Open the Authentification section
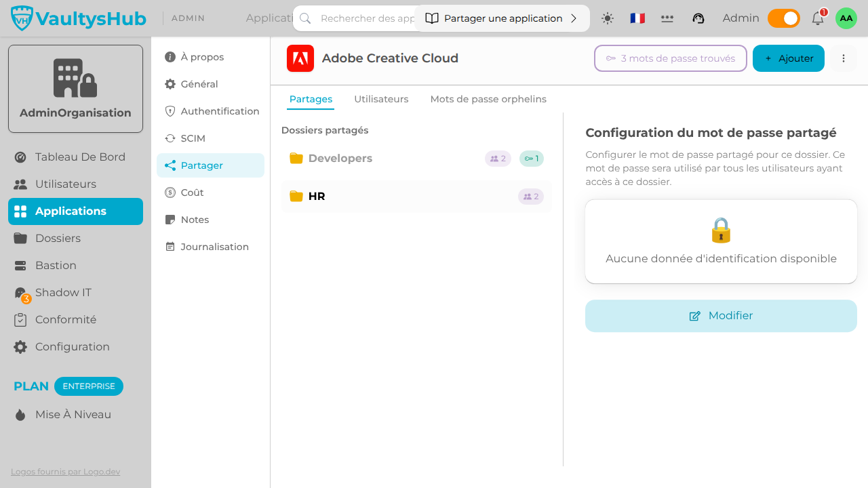Screen dimensions: 868x488 coord(210,111)
